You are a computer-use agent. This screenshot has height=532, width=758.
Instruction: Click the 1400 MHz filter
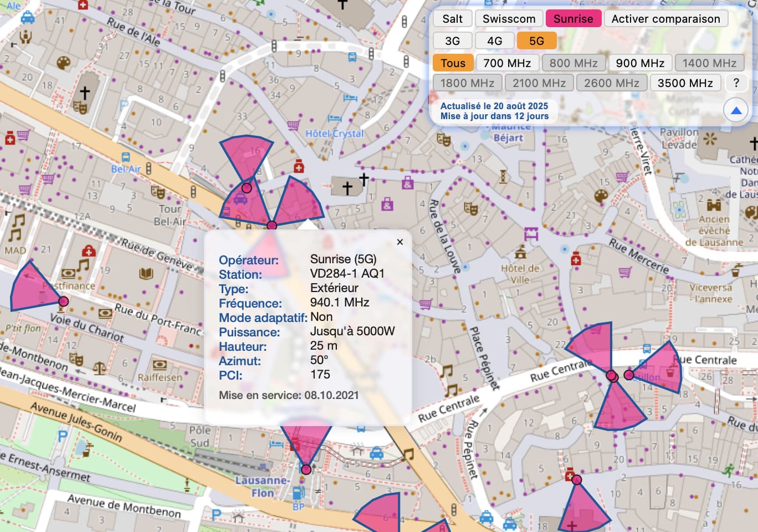(x=709, y=63)
